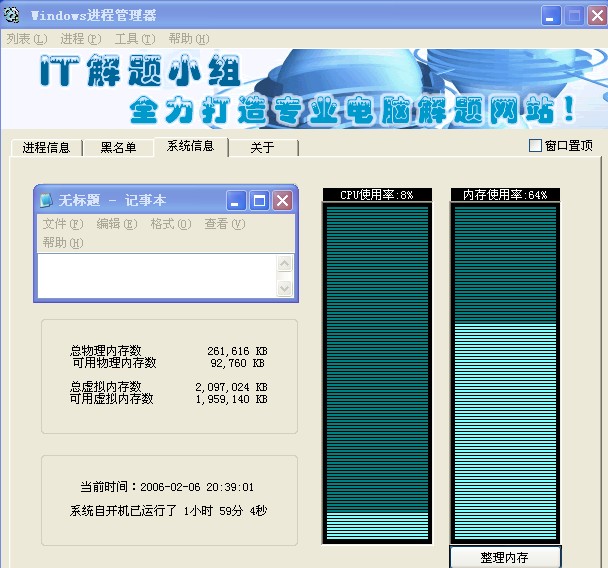The image size is (608, 568).
Task: Click the value 1,959,140 KB
Action: point(231,399)
